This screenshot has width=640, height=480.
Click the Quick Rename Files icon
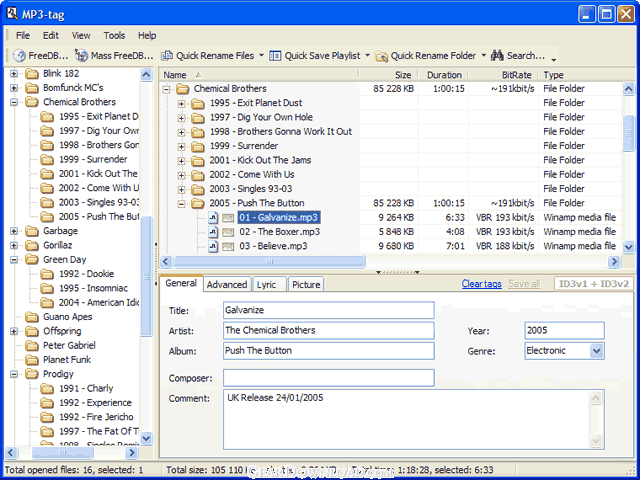167,56
